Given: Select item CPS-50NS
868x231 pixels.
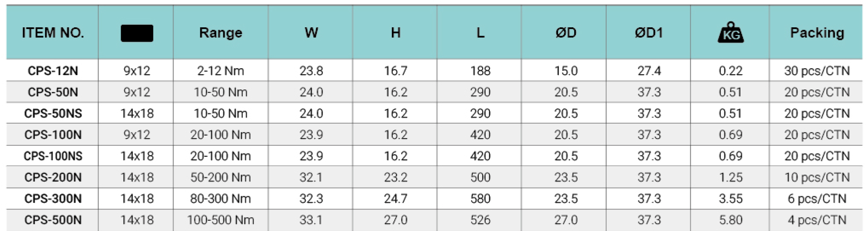Looking at the screenshot, I should (x=53, y=113).
